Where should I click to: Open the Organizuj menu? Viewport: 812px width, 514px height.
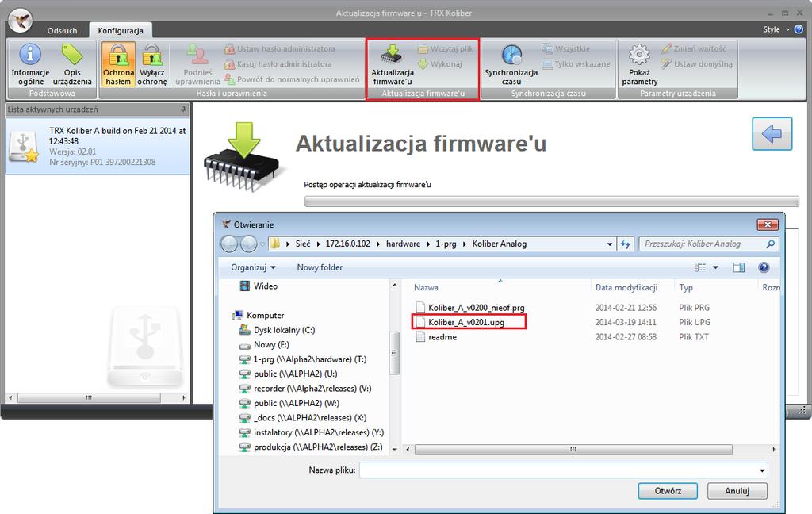[253, 267]
